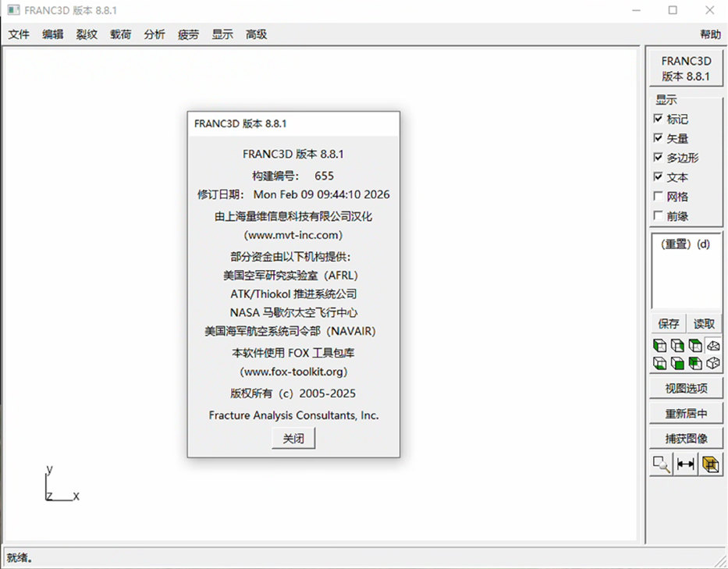
Task: Click the flattened wireframe perspective view icon
Action: 713,346
